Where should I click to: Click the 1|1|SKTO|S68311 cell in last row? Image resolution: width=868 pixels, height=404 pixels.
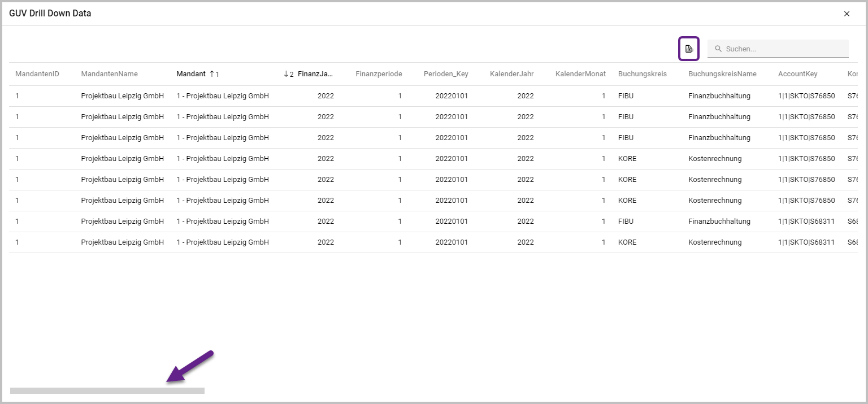(806, 242)
